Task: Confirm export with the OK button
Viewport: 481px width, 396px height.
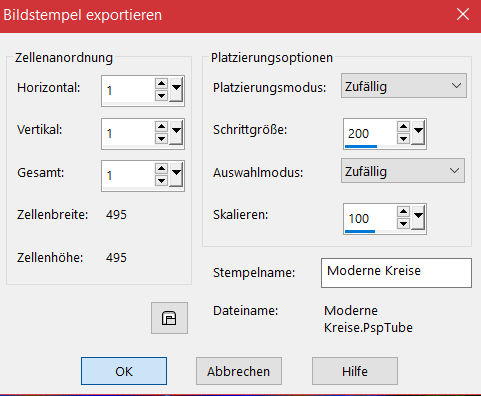Action: click(124, 371)
